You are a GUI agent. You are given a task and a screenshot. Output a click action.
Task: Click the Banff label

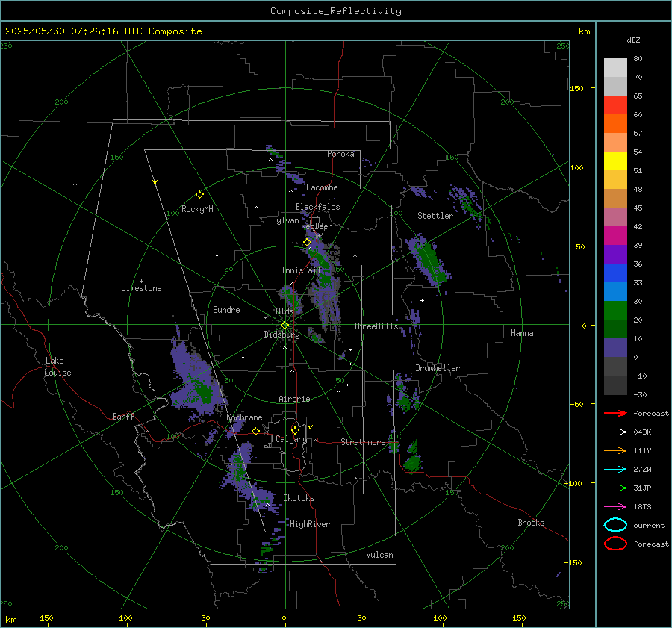(x=123, y=416)
